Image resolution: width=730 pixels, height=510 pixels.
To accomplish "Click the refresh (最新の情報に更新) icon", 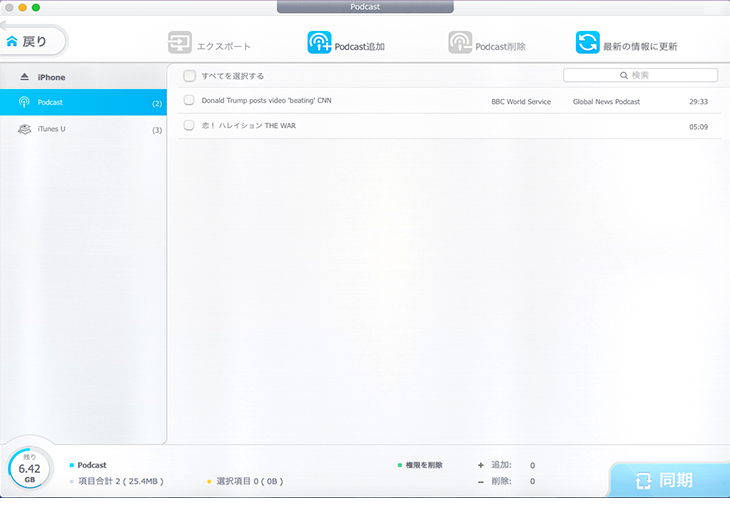I will pos(587,43).
